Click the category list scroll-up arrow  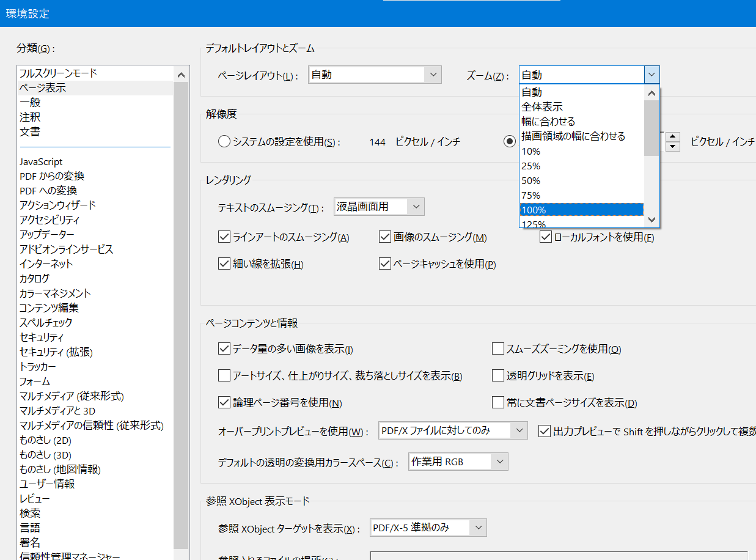click(x=182, y=75)
